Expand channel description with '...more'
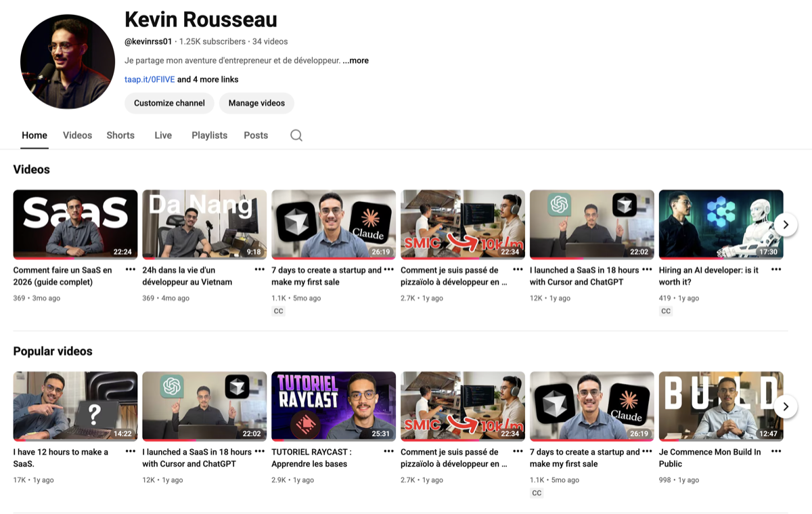This screenshot has height=514, width=812. [x=355, y=60]
